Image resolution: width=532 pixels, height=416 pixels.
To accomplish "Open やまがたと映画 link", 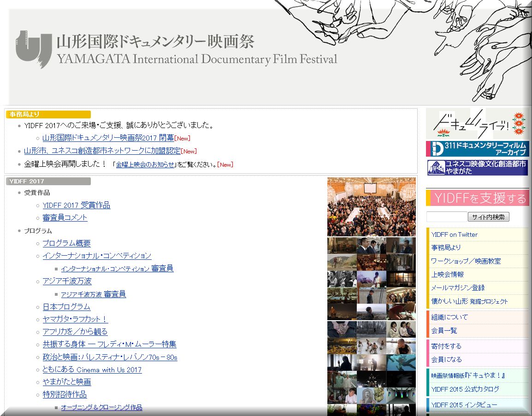I will tap(67, 382).
